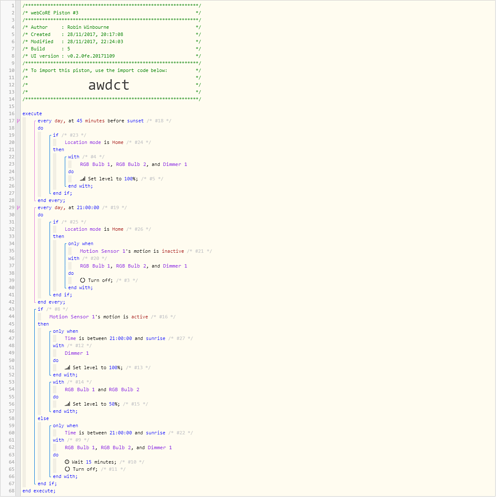Select 'RGB Bulb 1' on line 37

[x=95, y=266]
